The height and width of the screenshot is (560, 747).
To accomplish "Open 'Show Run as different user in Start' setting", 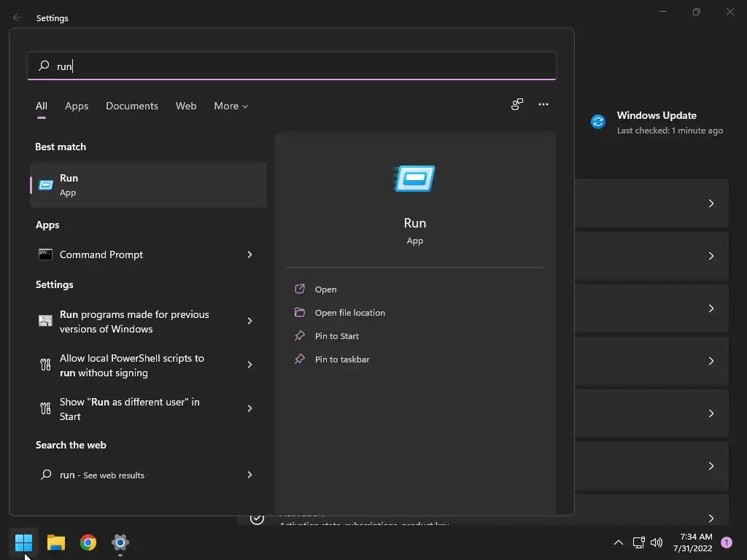I will [148, 409].
